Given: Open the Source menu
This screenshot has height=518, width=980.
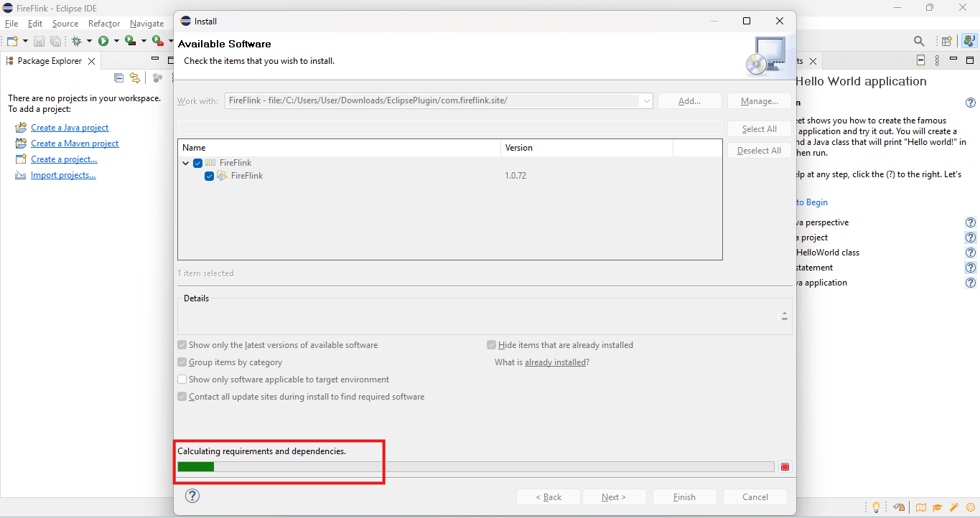Looking at the screenshot, I should (x=65, y=24).
